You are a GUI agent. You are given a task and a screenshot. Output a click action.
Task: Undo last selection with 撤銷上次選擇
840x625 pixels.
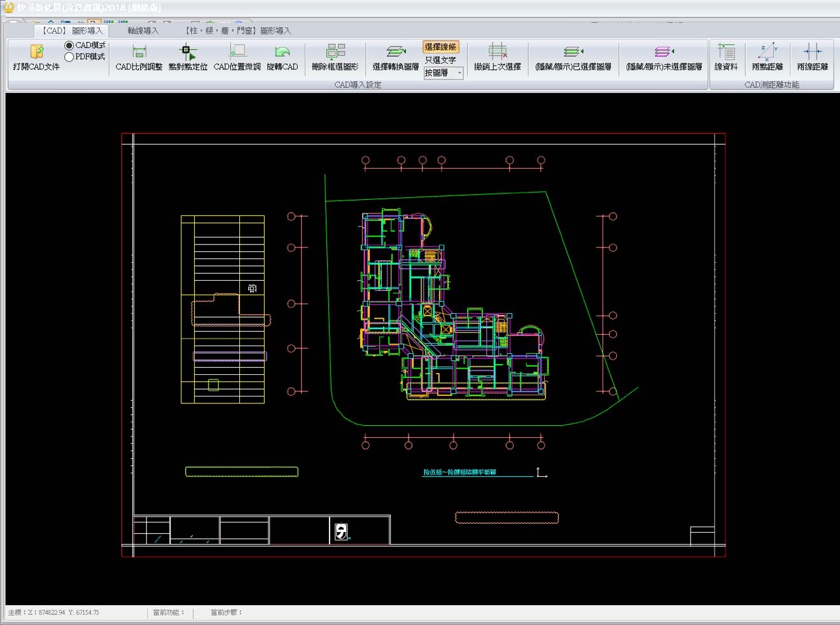tap(497, 57)
